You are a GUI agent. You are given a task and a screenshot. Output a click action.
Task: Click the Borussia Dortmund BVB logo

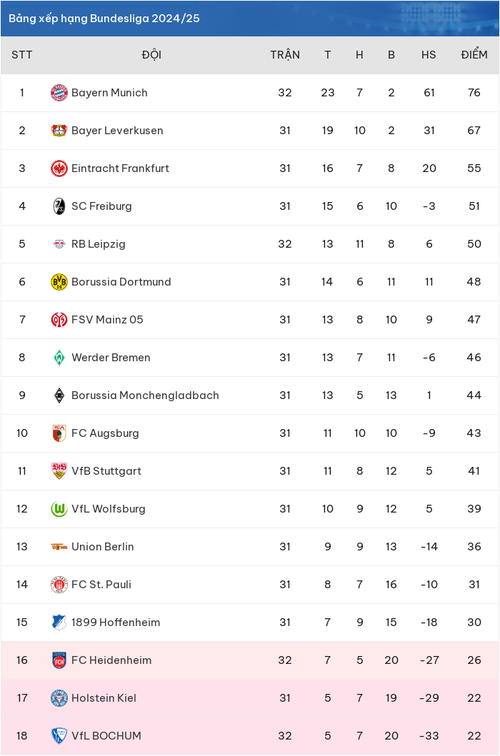pos(59,282)
